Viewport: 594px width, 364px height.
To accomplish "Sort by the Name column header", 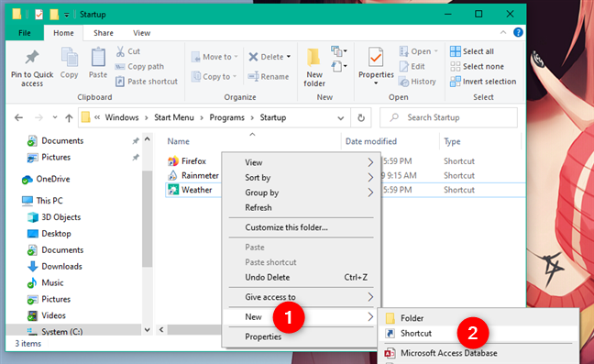I will point(178,141).
